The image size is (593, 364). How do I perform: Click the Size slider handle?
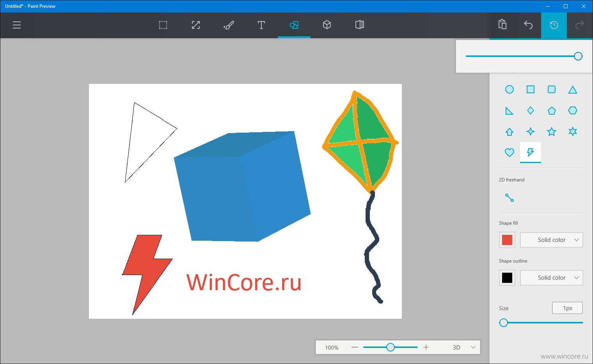click(504, 323)
